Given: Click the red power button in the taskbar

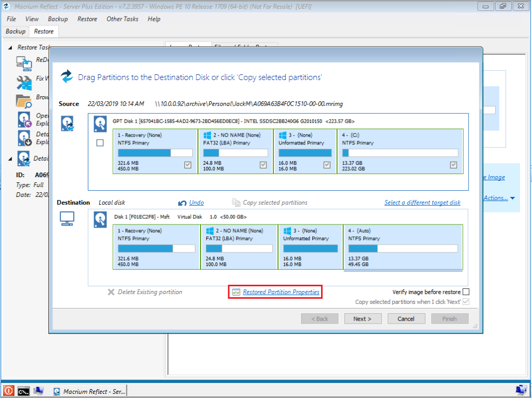Looking at the screenshot, I should pos(8,391).
